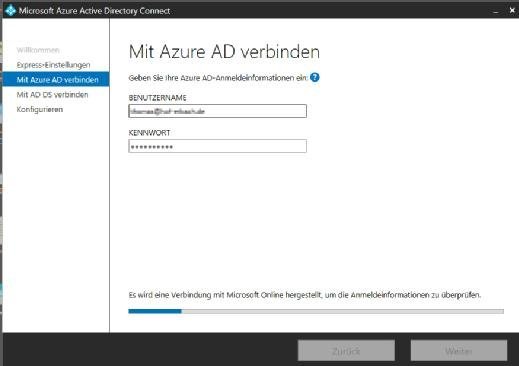
Task: Click the window title Microsoft Azure Active Directory Connect
Action: click(95, 11)
